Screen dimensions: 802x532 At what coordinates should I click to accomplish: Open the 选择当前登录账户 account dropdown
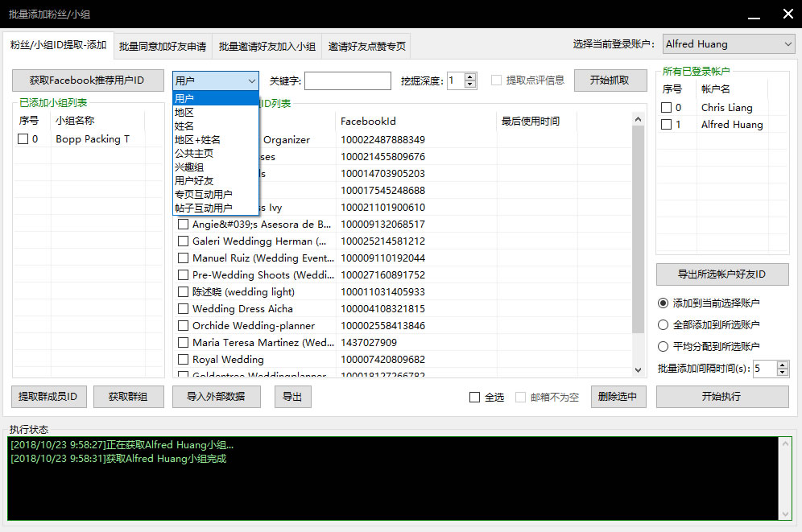pyautogui.click(x=729, y=44)
